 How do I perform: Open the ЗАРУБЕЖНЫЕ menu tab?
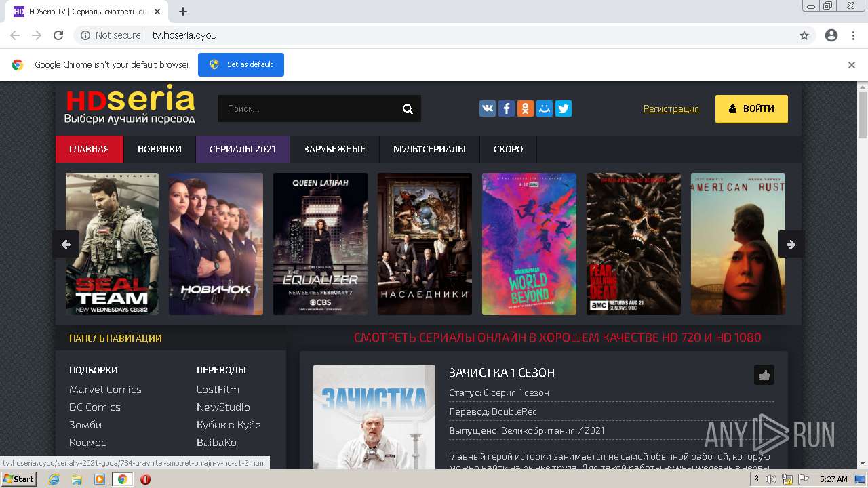pyautogui.click(x=334, y=149)
